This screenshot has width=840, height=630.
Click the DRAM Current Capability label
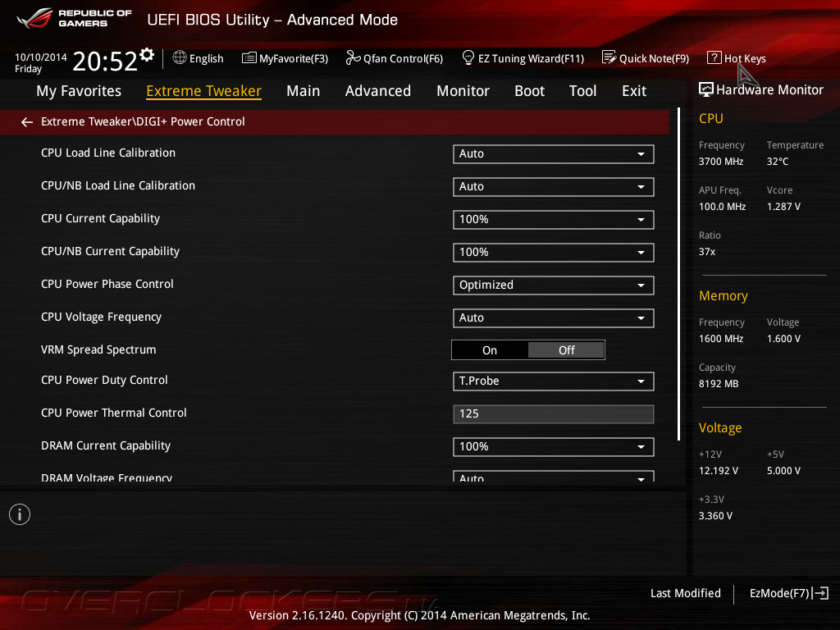[x=106, y=445]
